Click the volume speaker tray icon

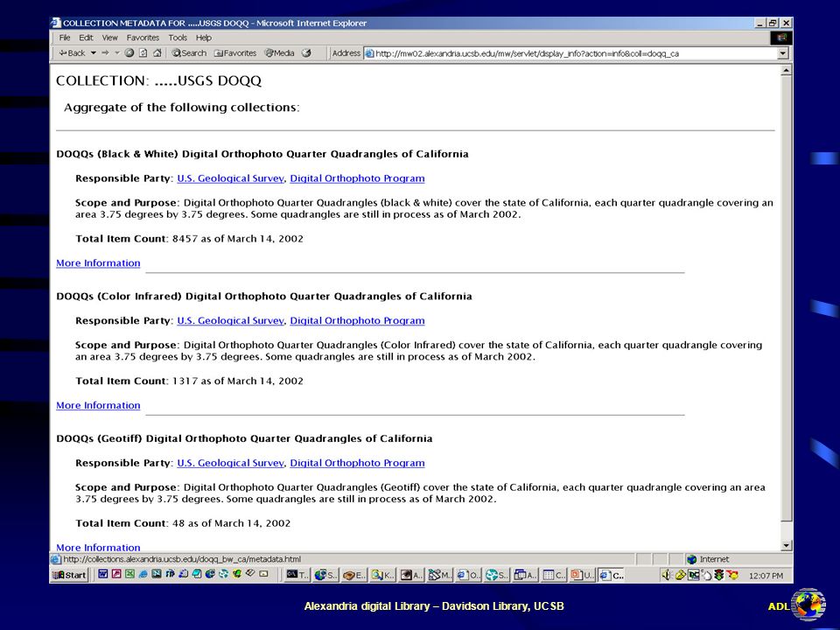[x=667, y=575]
